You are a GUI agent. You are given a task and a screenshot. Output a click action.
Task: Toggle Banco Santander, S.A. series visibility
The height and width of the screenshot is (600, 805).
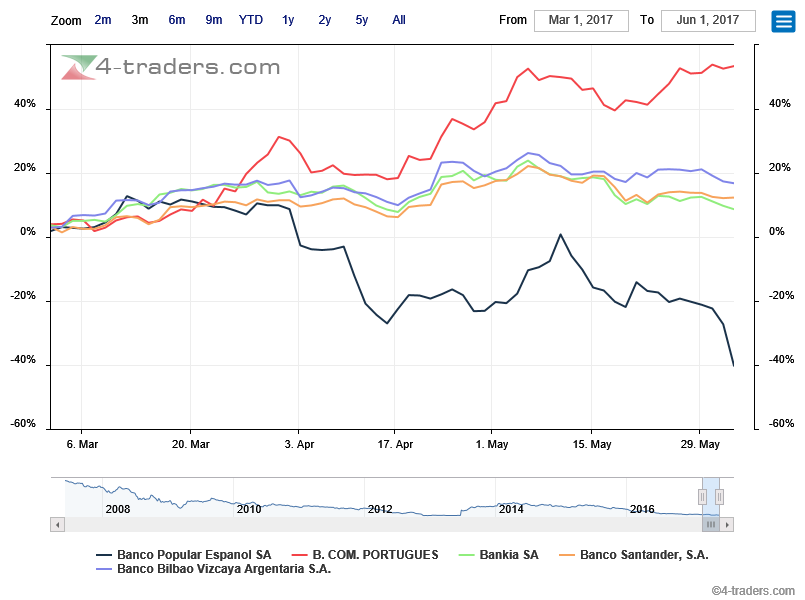coord(634,555)
